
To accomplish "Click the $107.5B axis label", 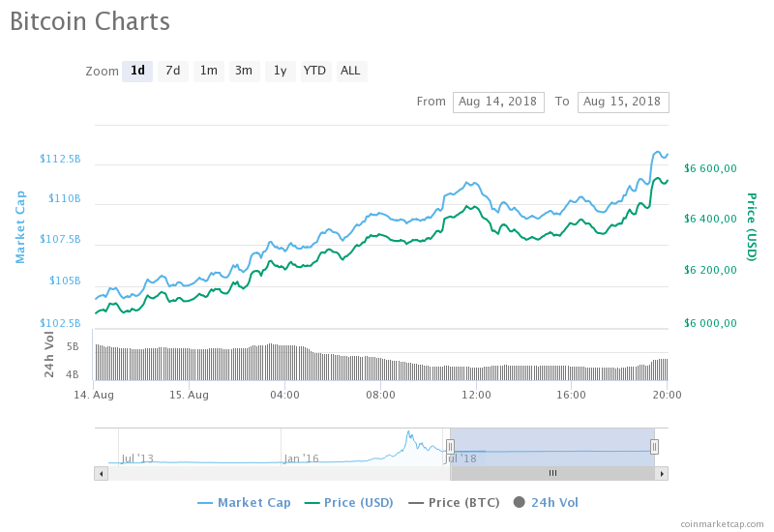I will pyautogui.click(x=60, y=239).
